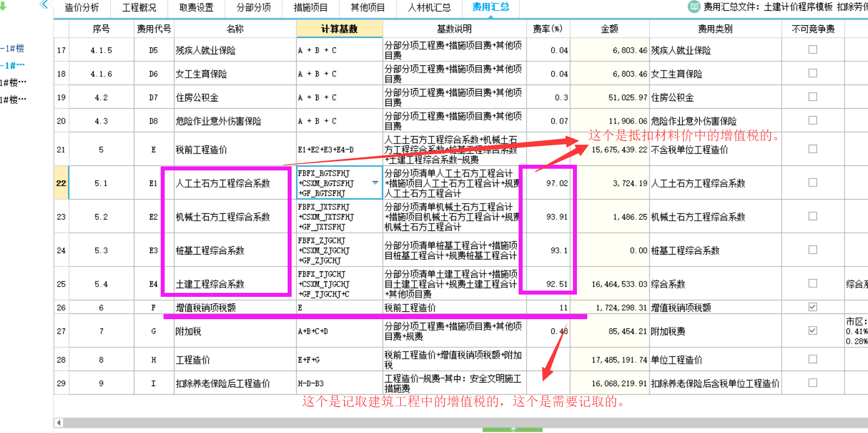The height and width of the screenshot is (433, 868).
Task: Click rate cell 92.51
Action: tap(548, 284)
